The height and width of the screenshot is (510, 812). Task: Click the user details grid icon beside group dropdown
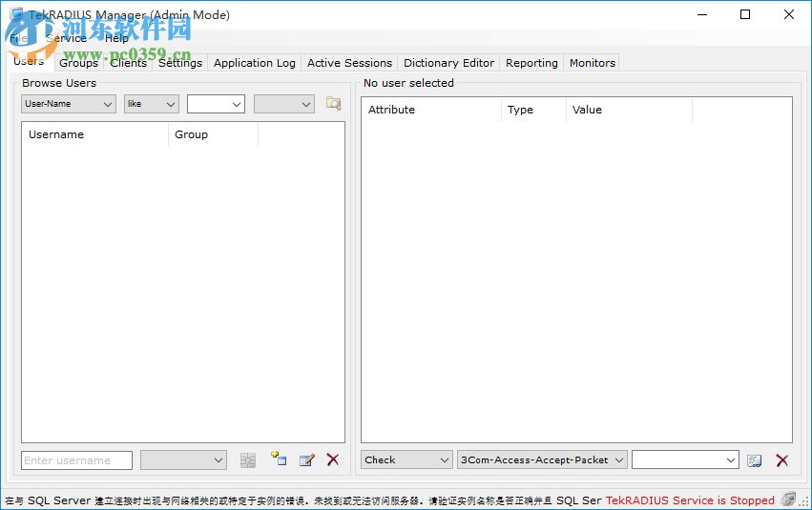pyautogui.click(x=248, y=459)
